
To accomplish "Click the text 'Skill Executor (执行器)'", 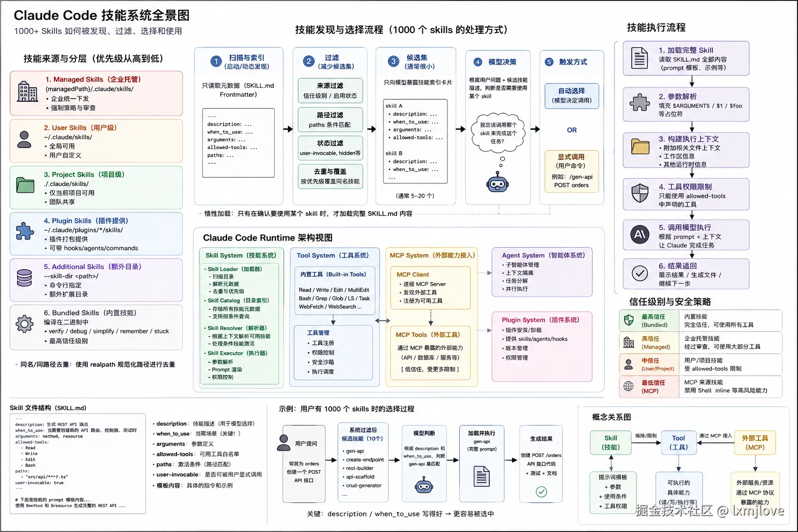I will (x=237, y=353).
